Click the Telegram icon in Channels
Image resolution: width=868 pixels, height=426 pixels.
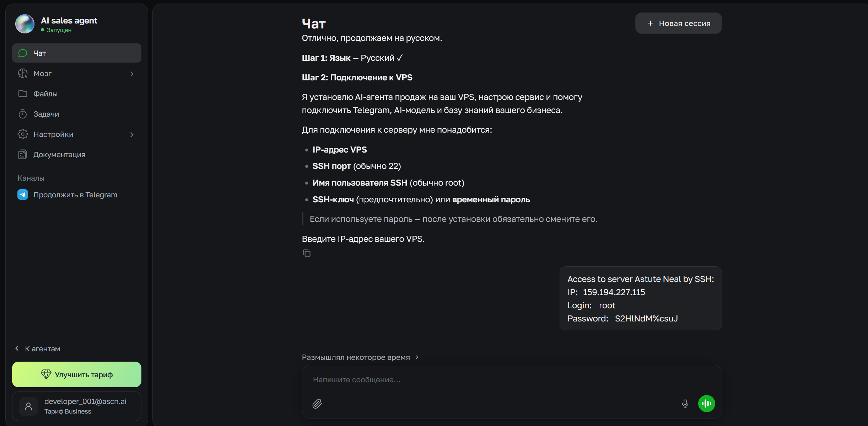[x=23, y=195]
